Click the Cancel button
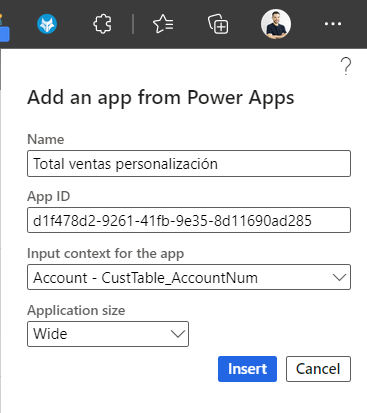Viewport: 367px width, 413px height. [318, 369]
